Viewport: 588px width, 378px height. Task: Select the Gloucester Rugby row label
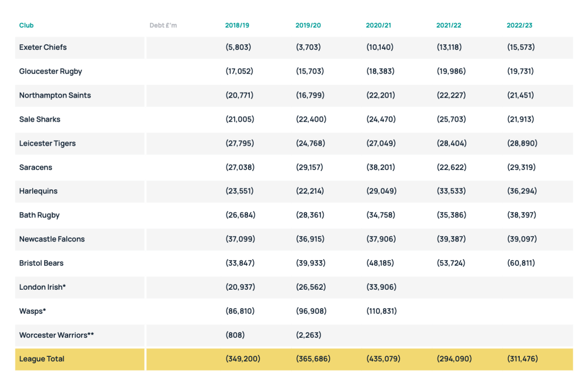(51, 72)
